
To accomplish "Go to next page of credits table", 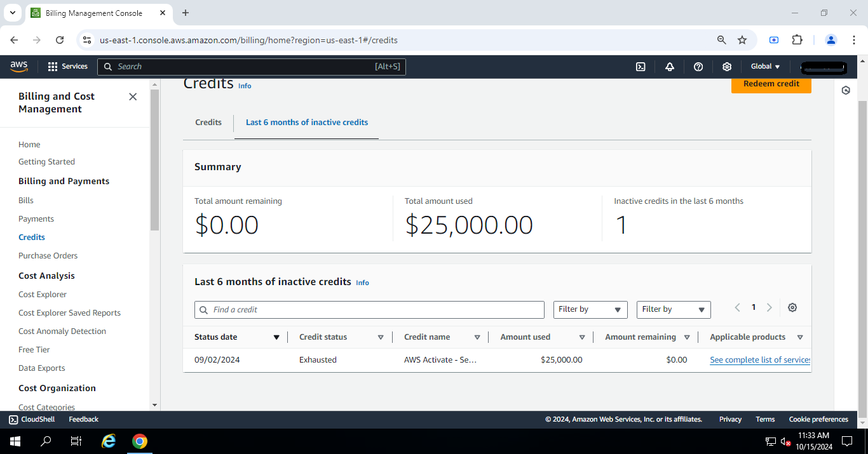I will tap(770, 307).
